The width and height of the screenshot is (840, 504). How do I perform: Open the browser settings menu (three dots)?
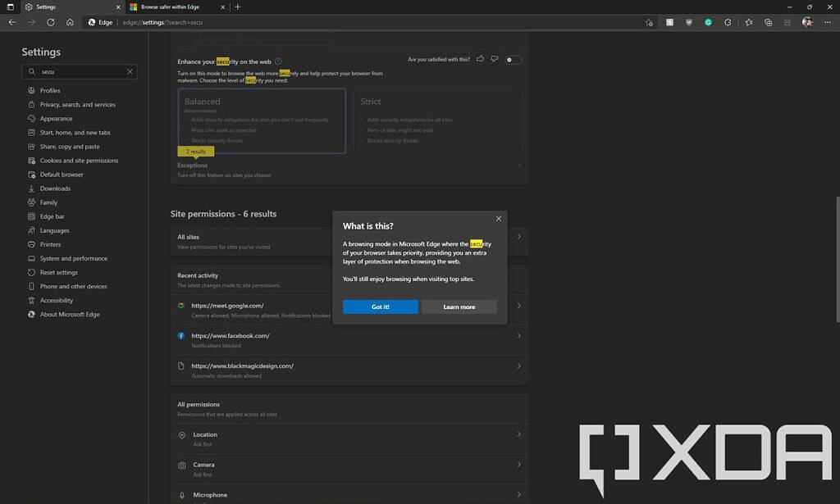828,22
